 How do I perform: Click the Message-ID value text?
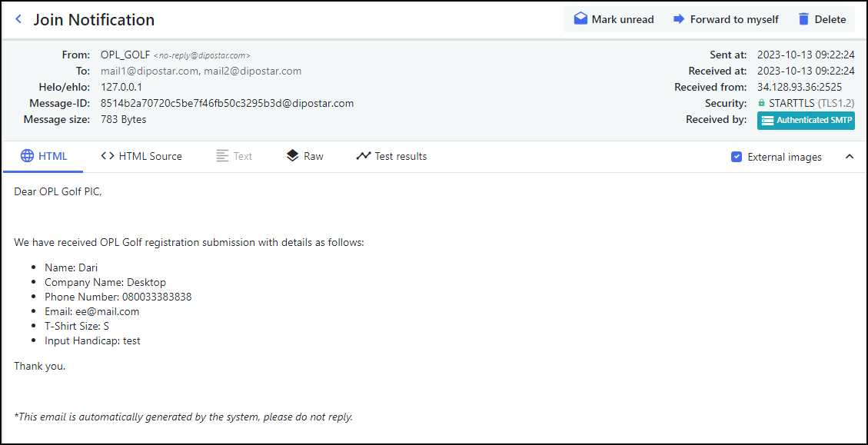[x=227, y=103]
